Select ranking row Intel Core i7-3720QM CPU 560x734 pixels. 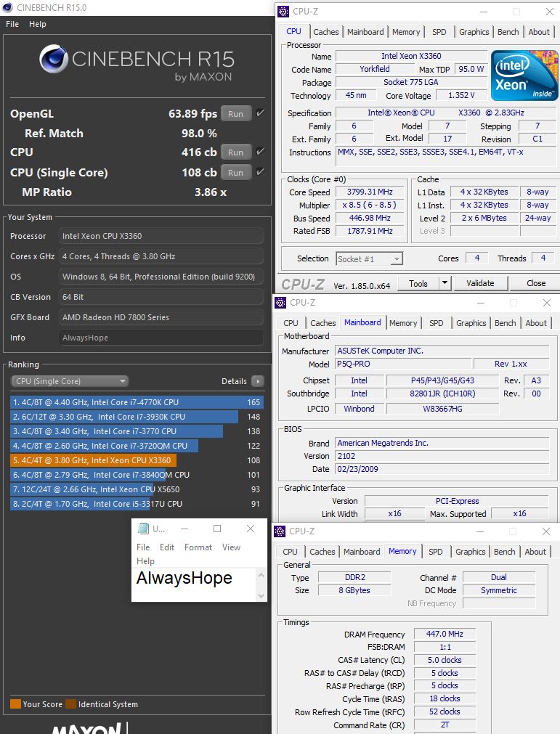point(137,446)
